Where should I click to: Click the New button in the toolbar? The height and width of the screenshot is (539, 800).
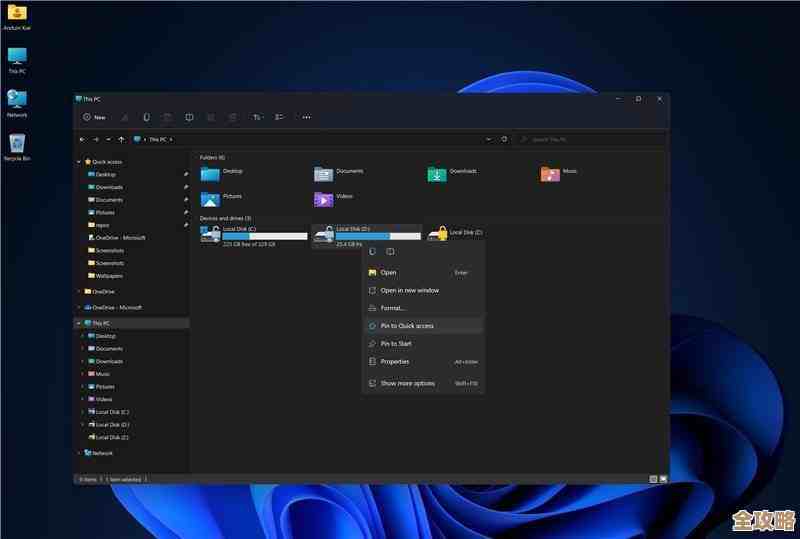point(94,117)
